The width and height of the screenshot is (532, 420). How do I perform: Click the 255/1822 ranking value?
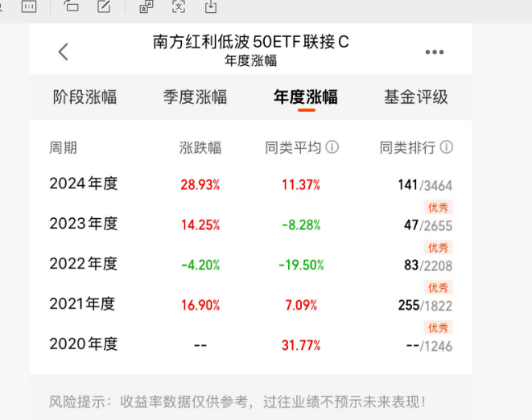click(x=425, y=305)
